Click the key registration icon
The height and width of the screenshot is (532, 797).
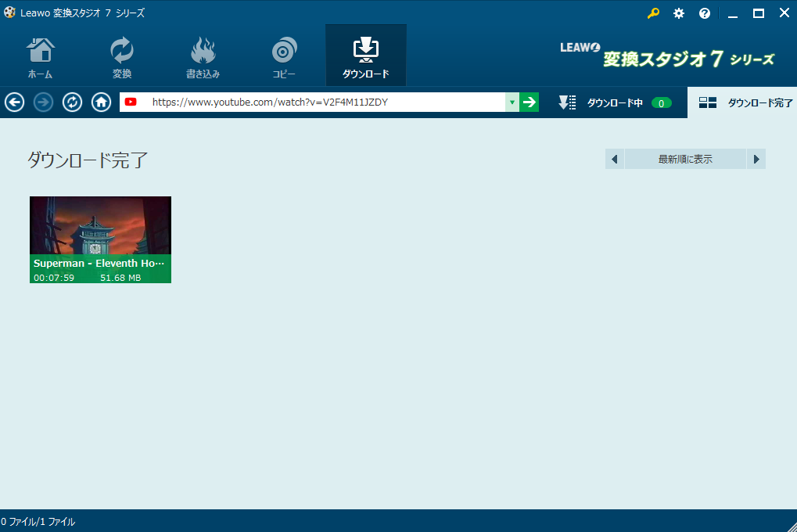pyautogui.click(x=653, y=13)
